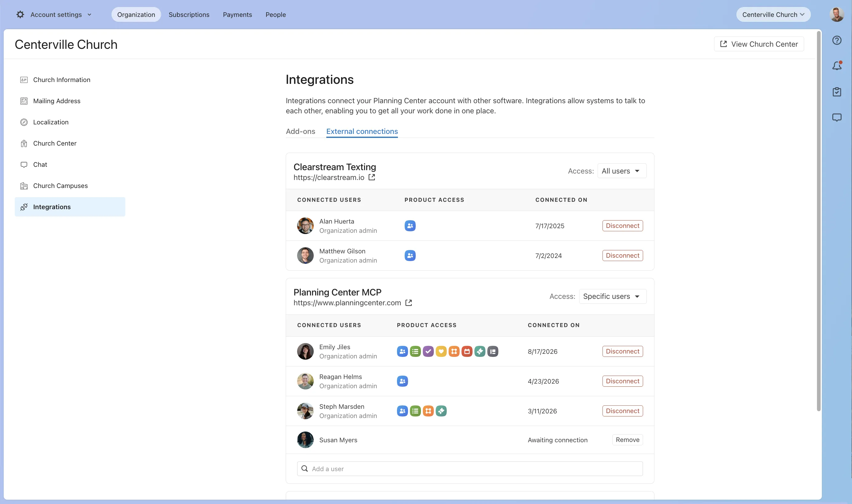This screenshot has height=504, width=852.
Task: Open the help question mark icon
Action: tap(837, 41)
